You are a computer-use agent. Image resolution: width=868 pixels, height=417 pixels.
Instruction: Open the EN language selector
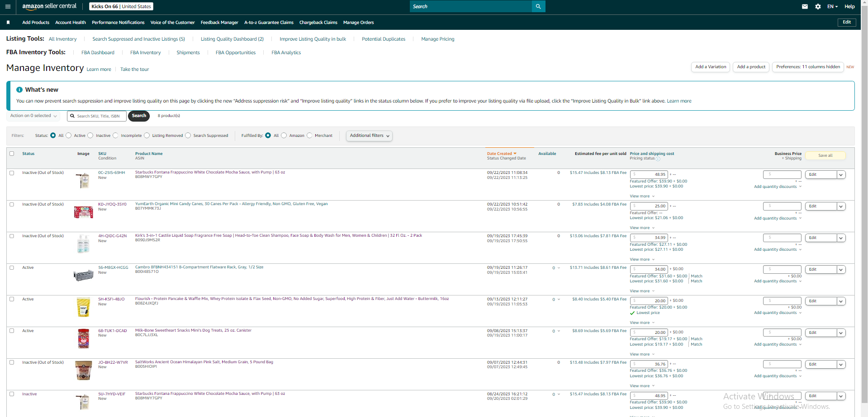[832, 6]
